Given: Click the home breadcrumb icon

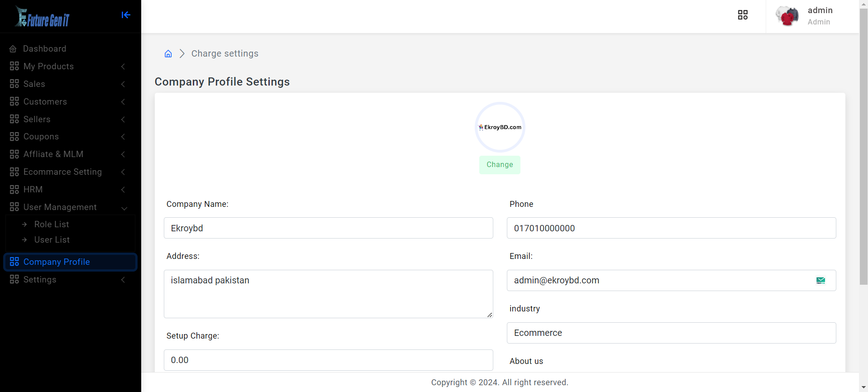Looking at the screenshot, I should pos(168,54).
